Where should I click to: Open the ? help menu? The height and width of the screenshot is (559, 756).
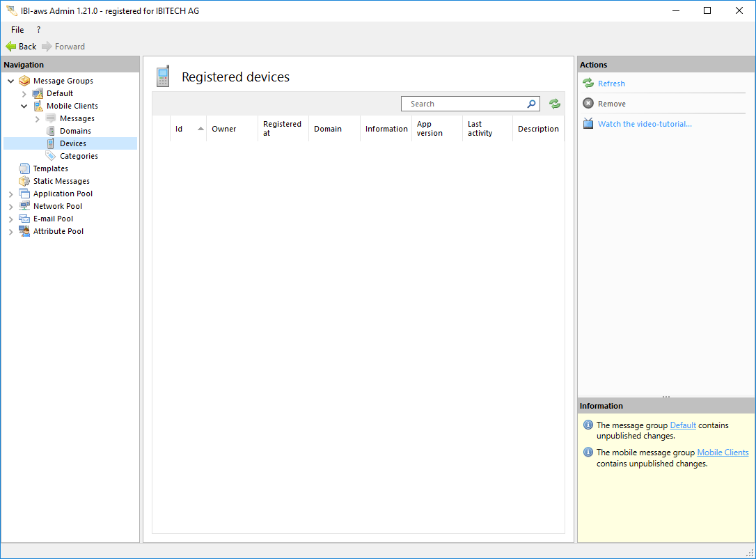tap(38, 30)
